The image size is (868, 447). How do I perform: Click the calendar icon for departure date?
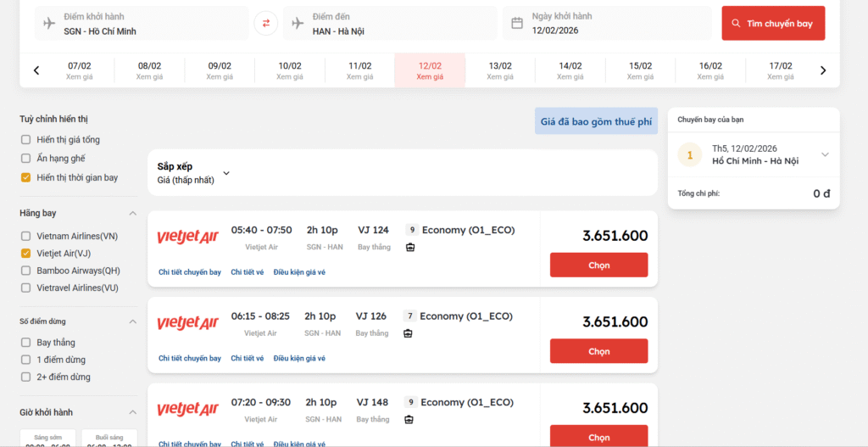(517, 23)
